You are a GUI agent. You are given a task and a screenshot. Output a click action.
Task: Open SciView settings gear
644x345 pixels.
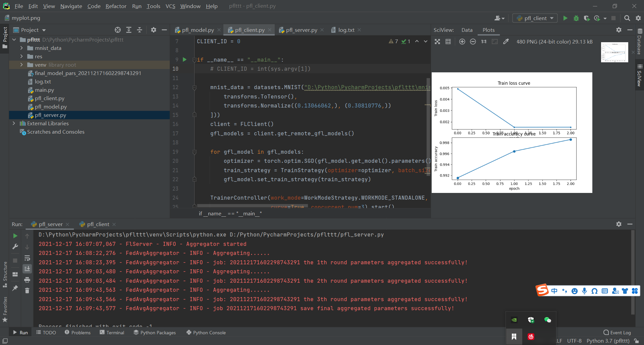click(x=619, y=30)
